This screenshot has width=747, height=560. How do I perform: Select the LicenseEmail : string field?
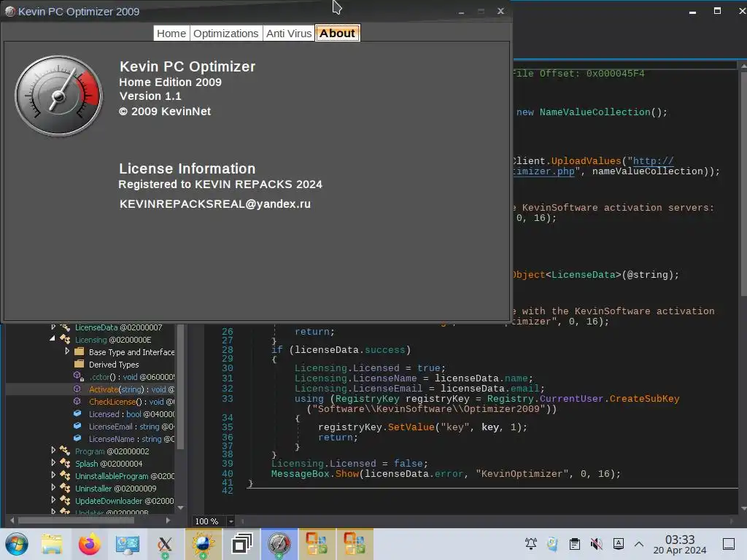pos(131,427)
